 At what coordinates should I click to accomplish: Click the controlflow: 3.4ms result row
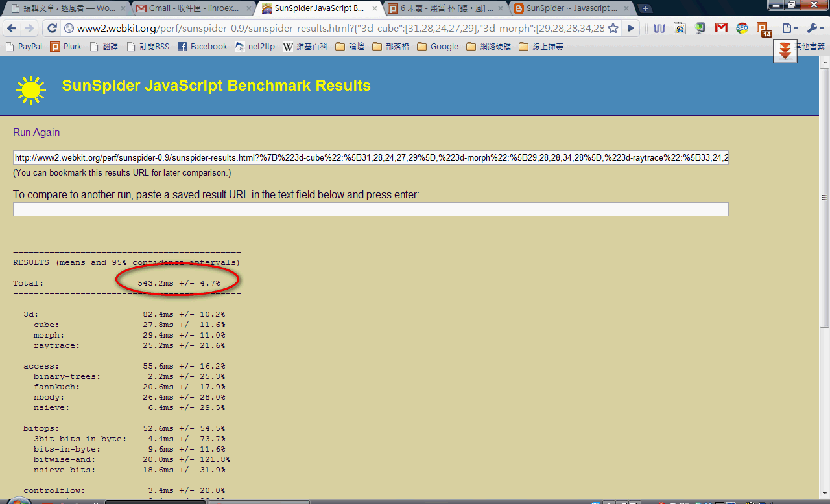(124, 490)
